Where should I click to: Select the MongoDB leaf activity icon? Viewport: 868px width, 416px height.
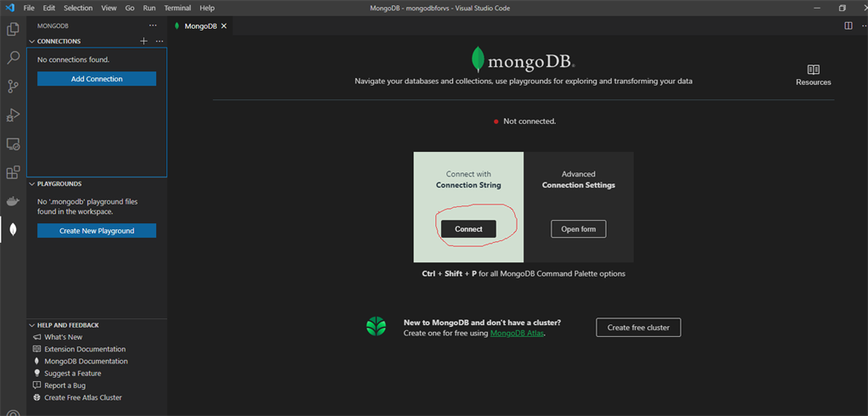[13, 230]
